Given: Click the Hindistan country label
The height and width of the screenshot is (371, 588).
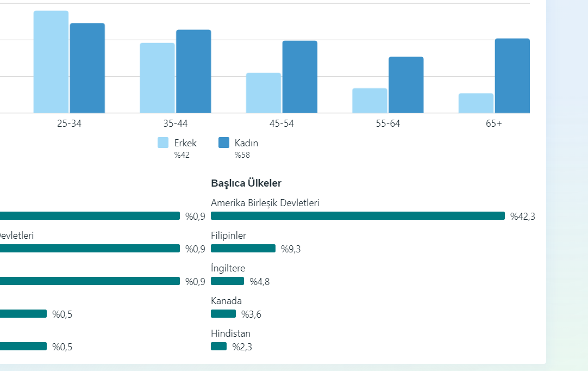Looking at the screenshot, I should 230,334.
